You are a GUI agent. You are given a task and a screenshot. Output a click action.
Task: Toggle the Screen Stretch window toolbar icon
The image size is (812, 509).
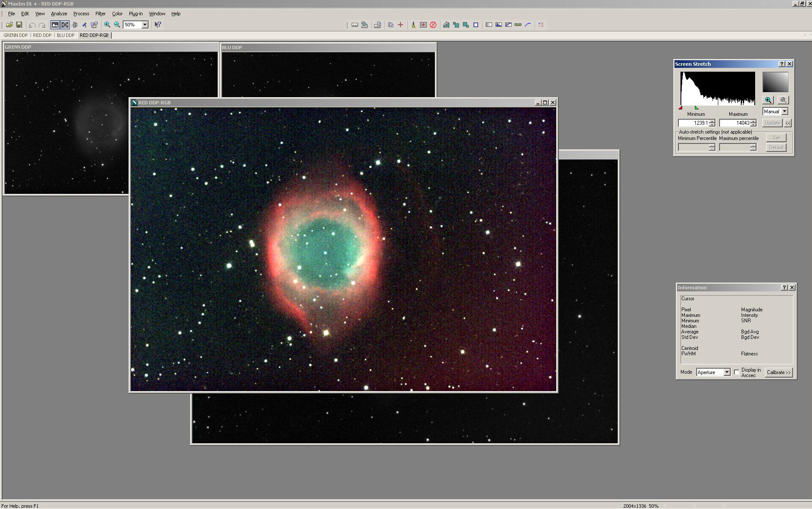[x=55, y=25]
